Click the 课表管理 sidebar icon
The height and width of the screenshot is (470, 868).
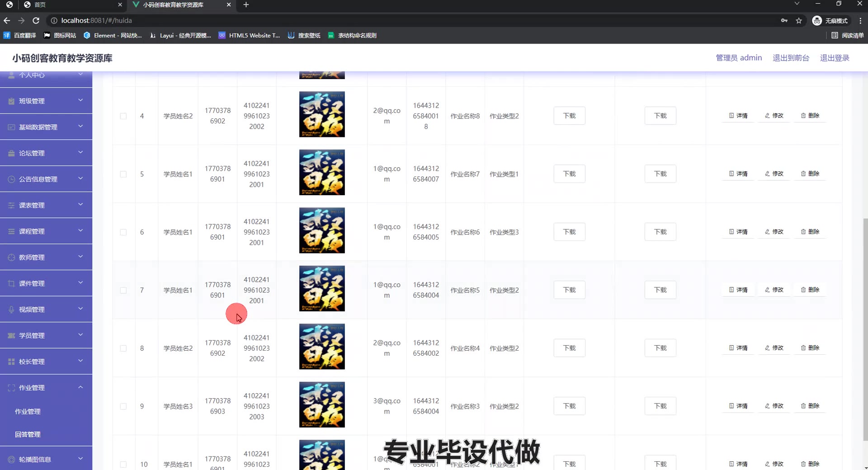(11, 206)
